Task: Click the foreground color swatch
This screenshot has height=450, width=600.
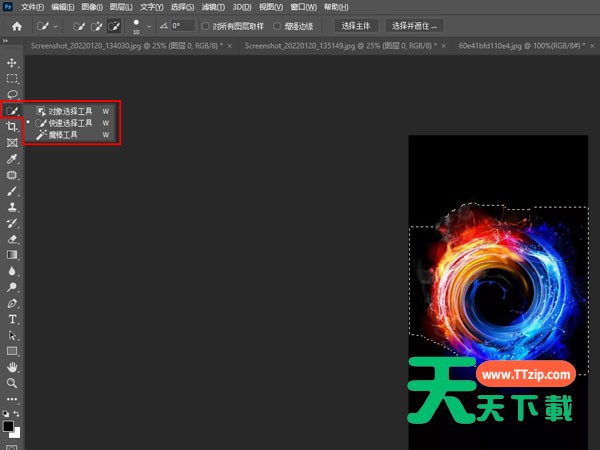Action: point(9,426)
